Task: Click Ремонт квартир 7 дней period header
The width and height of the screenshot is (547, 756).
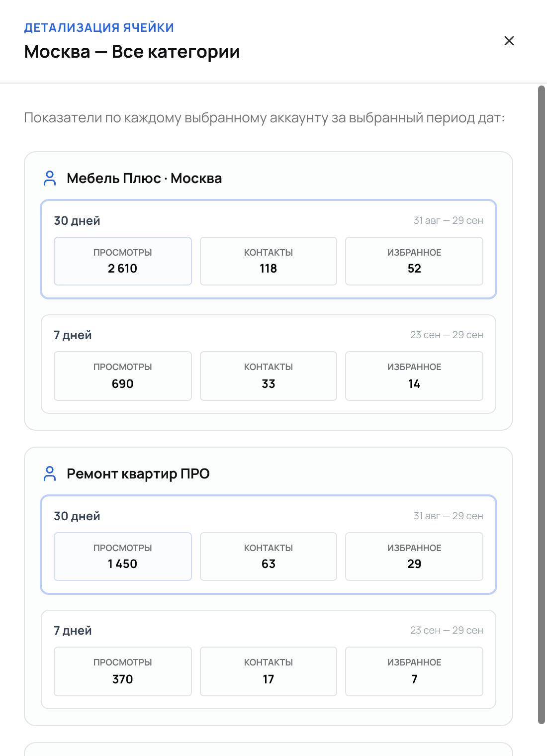Action: click(x=73, y=630)
